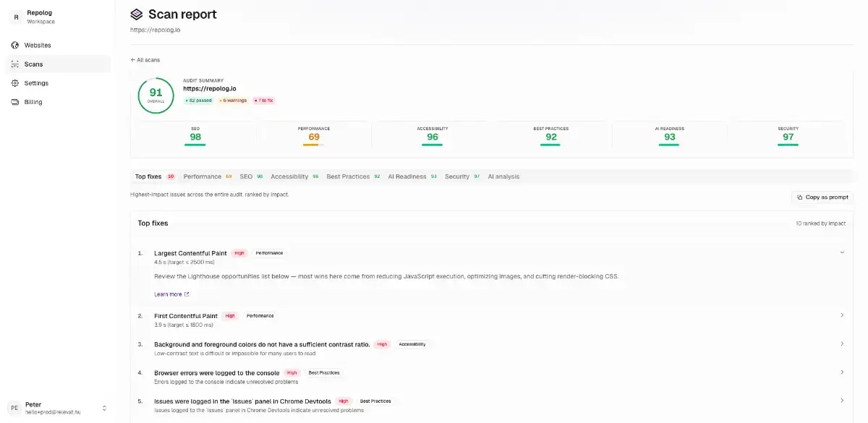Click the Performance score 69 progress bar
This screenshot has height=423, width=868.
(x=313, y=145)
